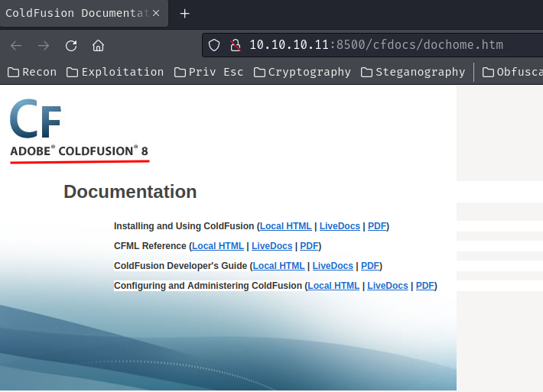
Task: Select the ColdFusion Documentation browser tab
Action: [84, 14]
